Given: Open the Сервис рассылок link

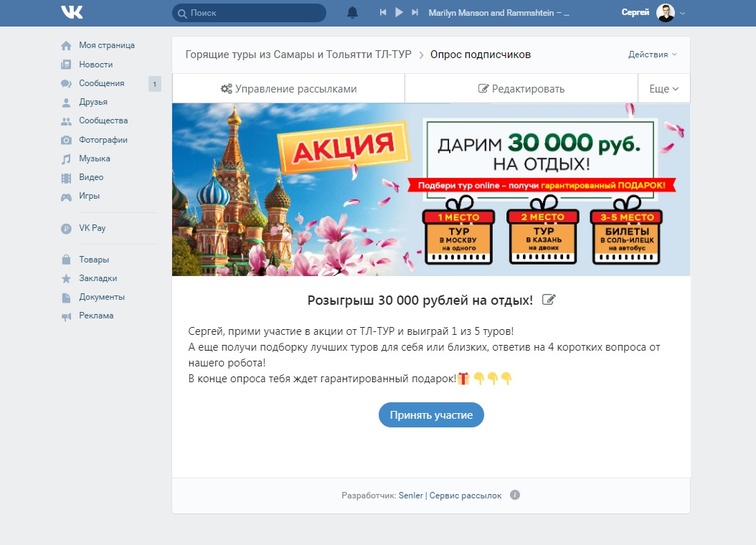Looking at the screenshot, I should click(x=465, y=495).
